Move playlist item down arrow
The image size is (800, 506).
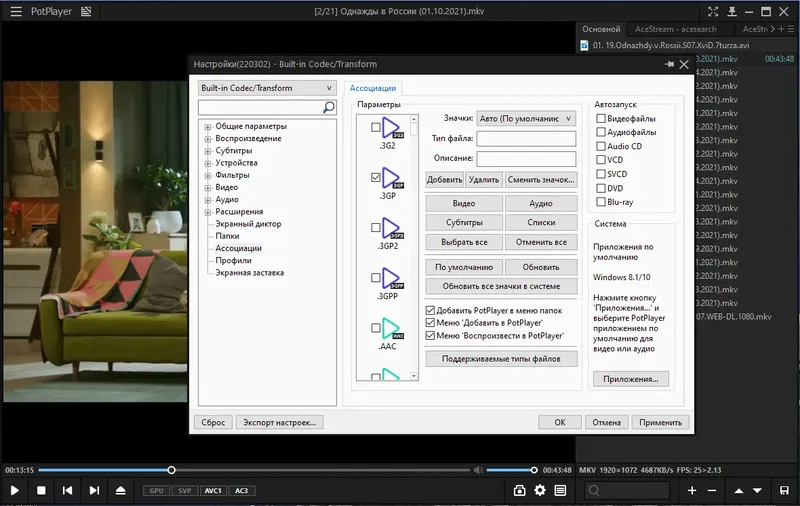coord(757,490)
